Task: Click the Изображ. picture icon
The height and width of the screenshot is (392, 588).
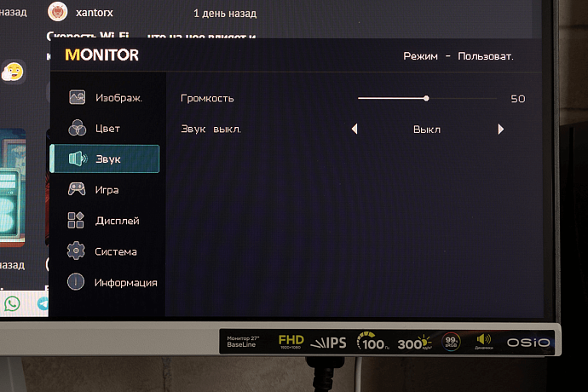Action: point(77,97)
